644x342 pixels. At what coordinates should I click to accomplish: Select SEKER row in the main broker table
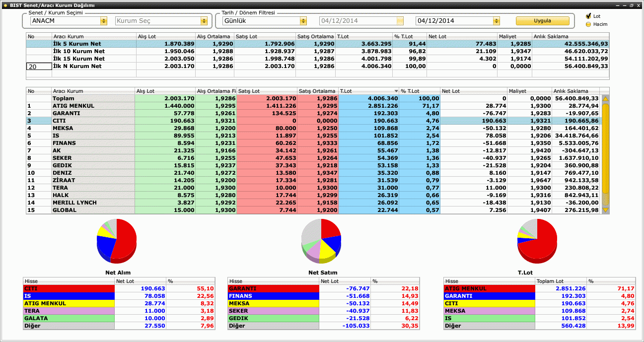point(313,158)
